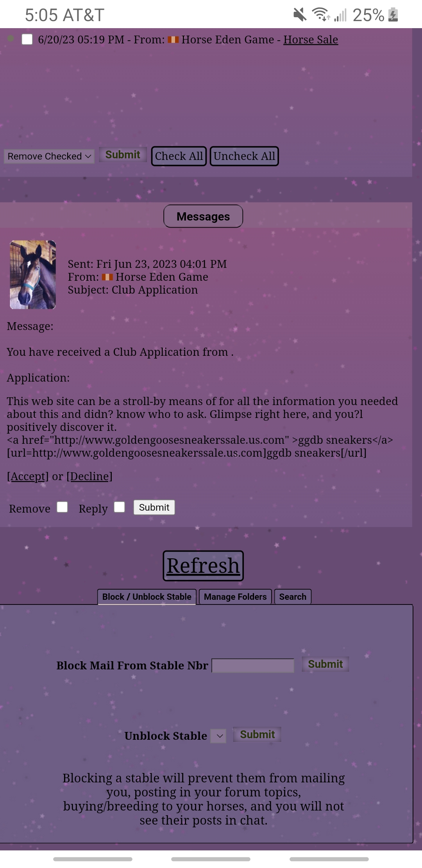Image resolution: width=422 pixels, height=868 pixels.
Task: Tap the Wi-Fi icon in the status bar
Action: point(321,14)
